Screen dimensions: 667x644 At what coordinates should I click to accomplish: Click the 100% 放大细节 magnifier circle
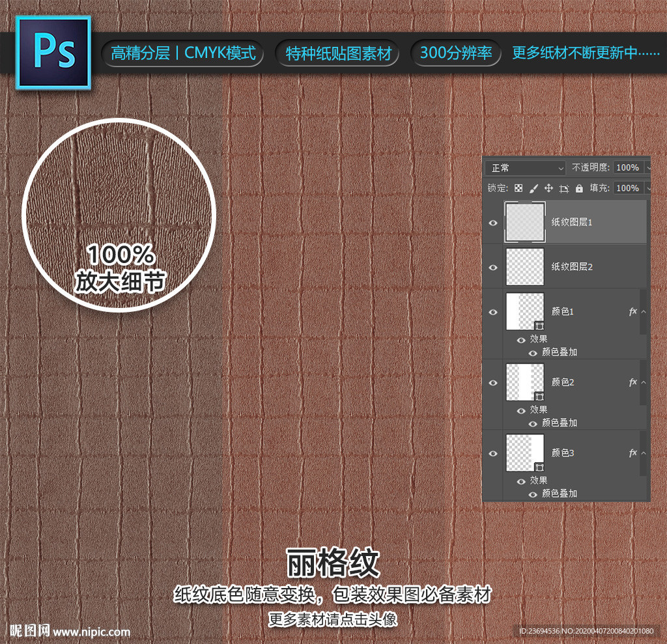[x=119, y=214]
